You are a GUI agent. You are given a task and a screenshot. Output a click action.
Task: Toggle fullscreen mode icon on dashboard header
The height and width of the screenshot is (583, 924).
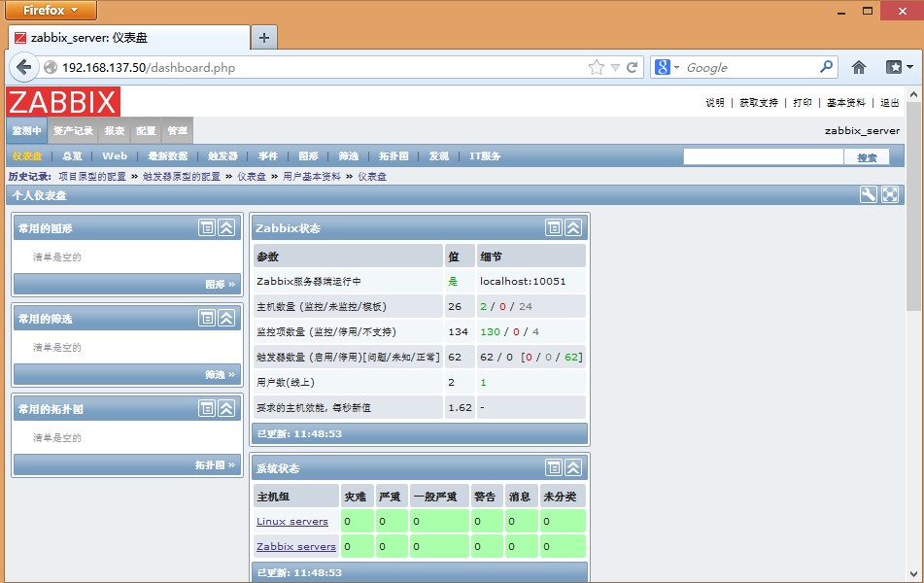point(890,194)
